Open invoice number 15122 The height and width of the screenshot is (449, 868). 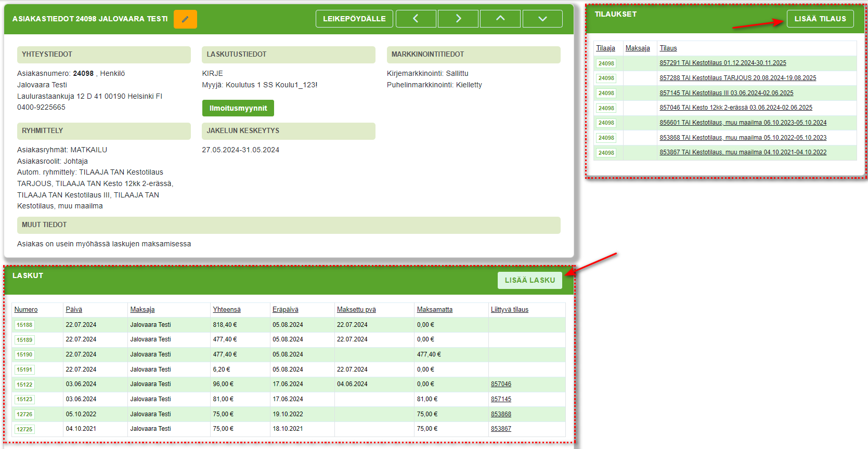[24, 385]
